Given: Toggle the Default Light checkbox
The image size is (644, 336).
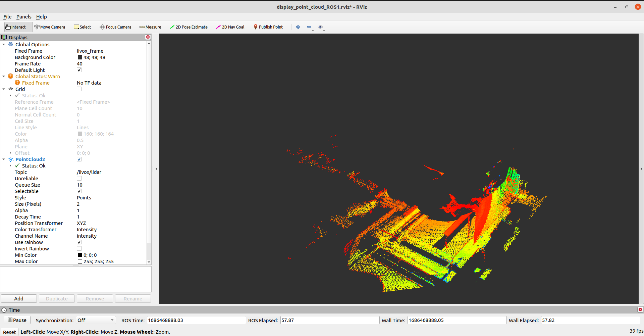Looking at the screenshot, I should point(79,70).
